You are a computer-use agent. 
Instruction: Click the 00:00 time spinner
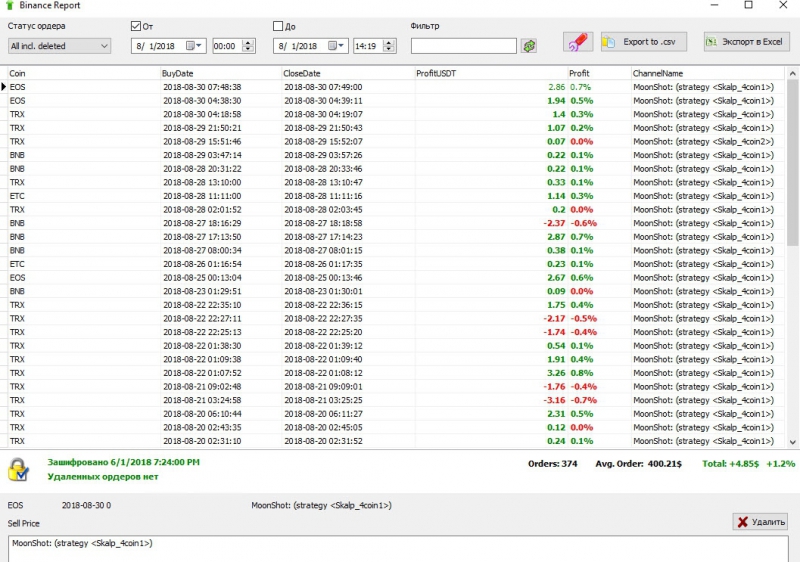[248, 46]
